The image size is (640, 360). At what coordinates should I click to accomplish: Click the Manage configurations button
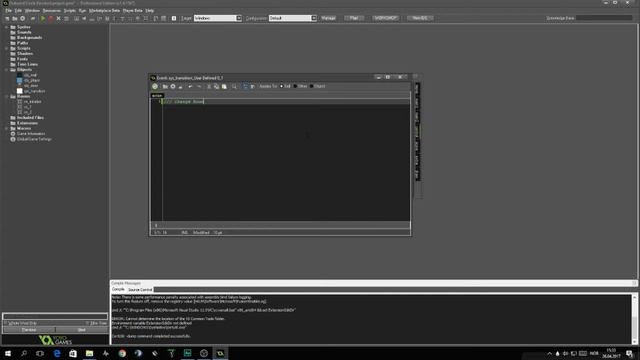pyautogui.click(x=329, y=18)
